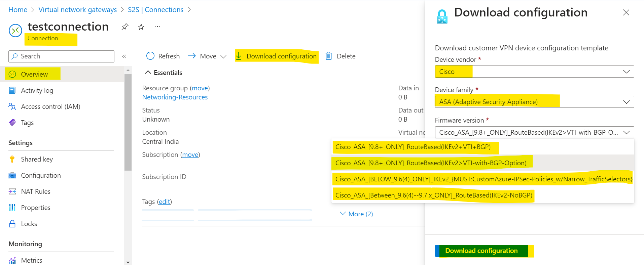The image size is (644, 265).
Task: Go to Virtual network gateways breadcrumb
Action: point(78,10)
